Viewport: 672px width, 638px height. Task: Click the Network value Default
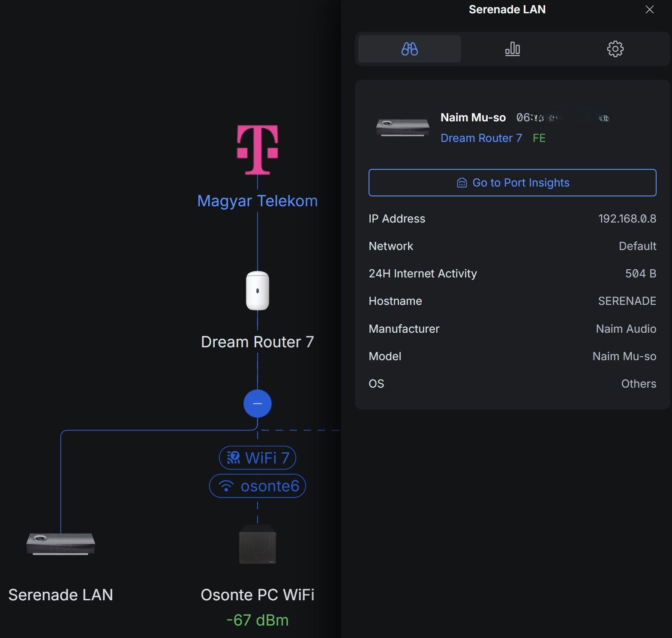[x=637, y=246]
